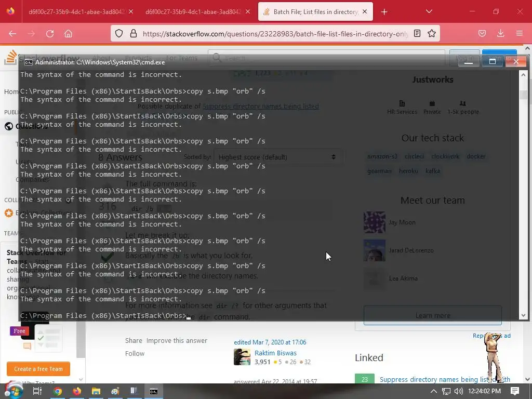Reload the page with the refresh icon
The image size is (532, 399).
click(50, 34)
